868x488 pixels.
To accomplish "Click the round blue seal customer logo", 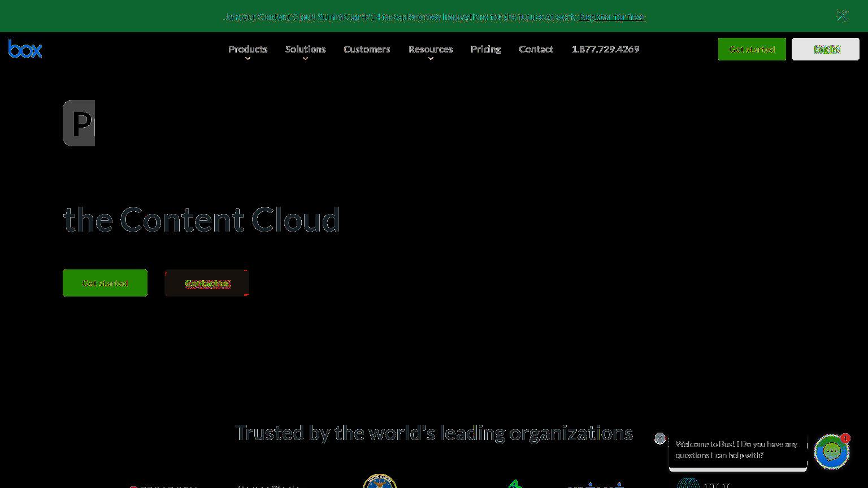I will pos(380,481).
